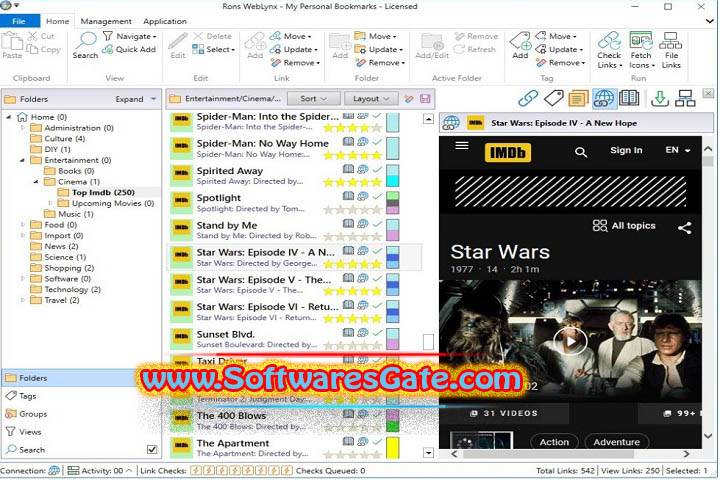Switch to the Application tab

coord(165,21)
